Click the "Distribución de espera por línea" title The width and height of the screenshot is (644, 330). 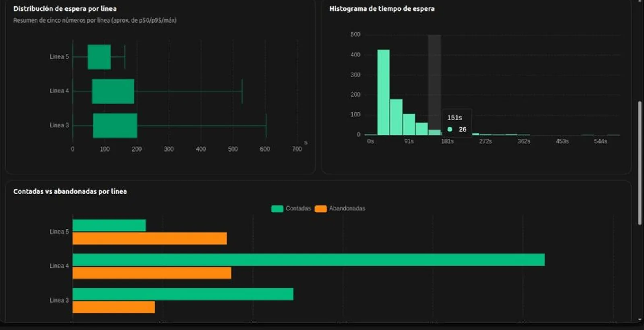[x=65, y=8]
